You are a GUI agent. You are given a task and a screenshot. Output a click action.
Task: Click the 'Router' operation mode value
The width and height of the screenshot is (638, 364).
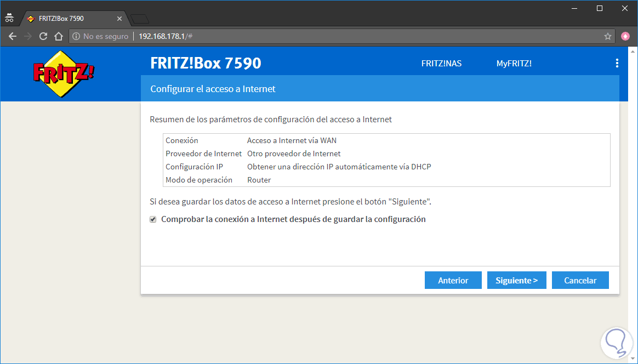click(x=259, y=180)
